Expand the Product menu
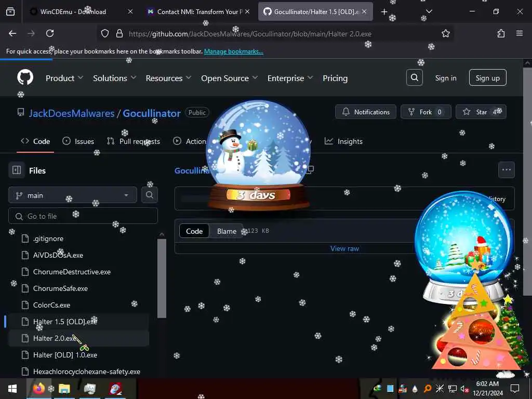 pos(64,78)
